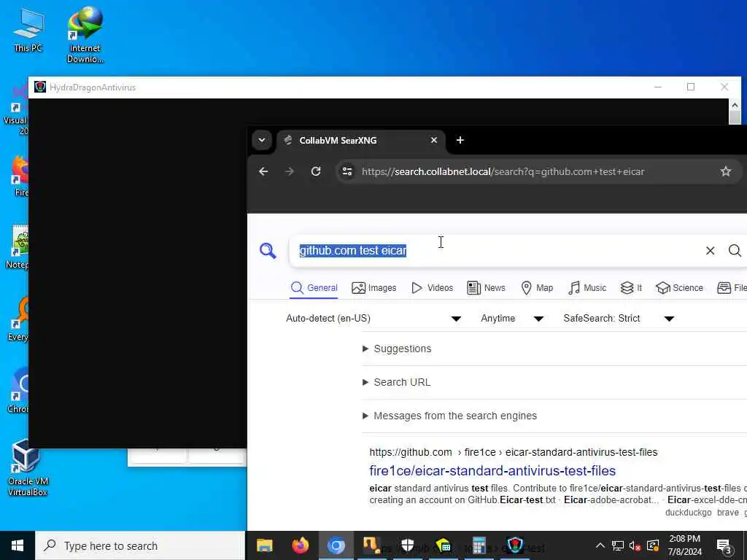This screenshot has width=747, height=560.
Task: Select the General search category
Action: click(x=314, y=287)
